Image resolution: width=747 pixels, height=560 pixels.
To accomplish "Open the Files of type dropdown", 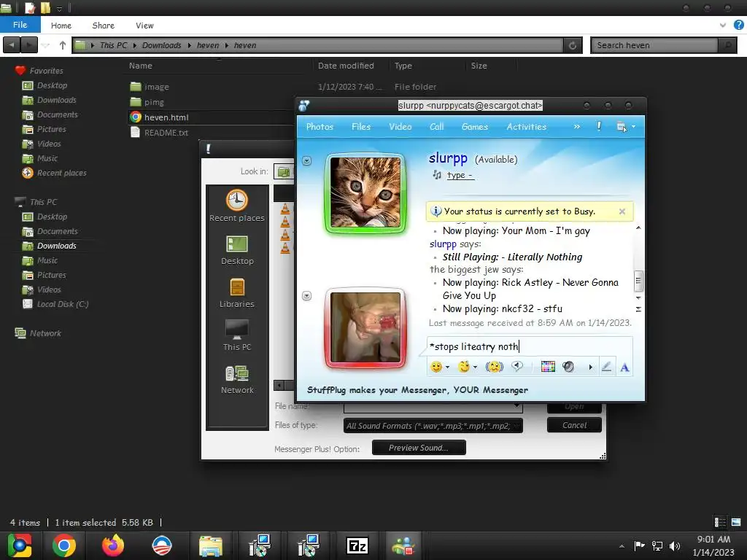I will [x=433, y=426].
